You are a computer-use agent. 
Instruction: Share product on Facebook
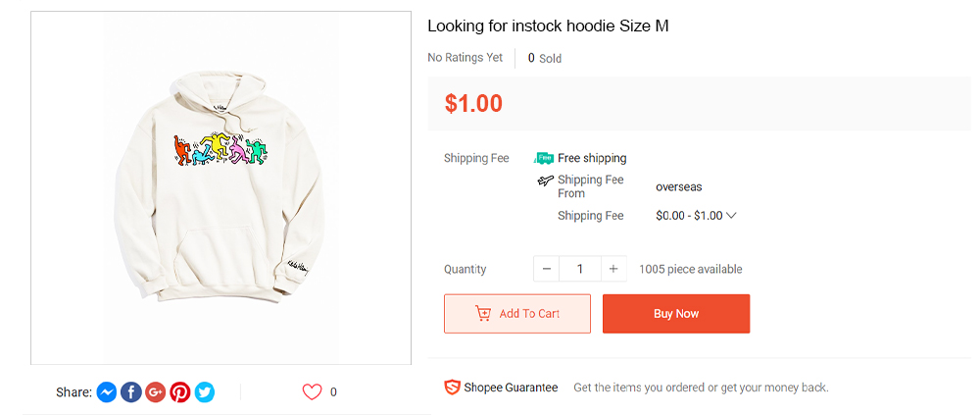point(131,392)
